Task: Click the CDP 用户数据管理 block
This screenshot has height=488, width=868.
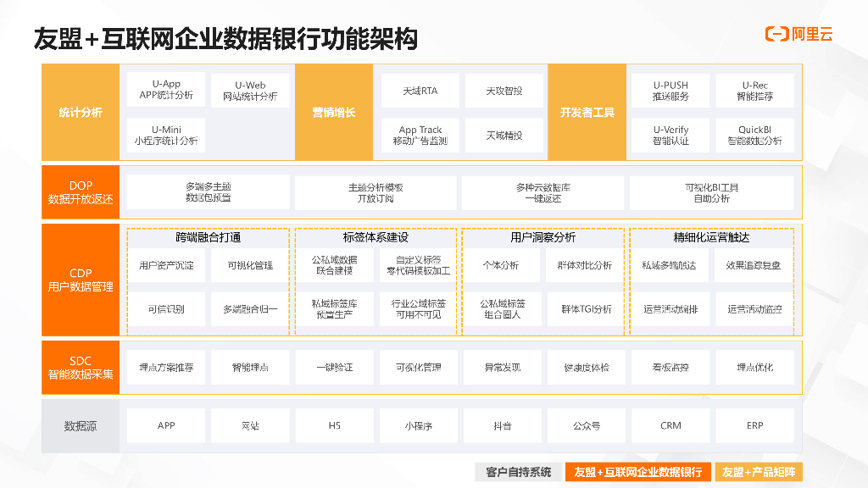Action: [81, 280]
